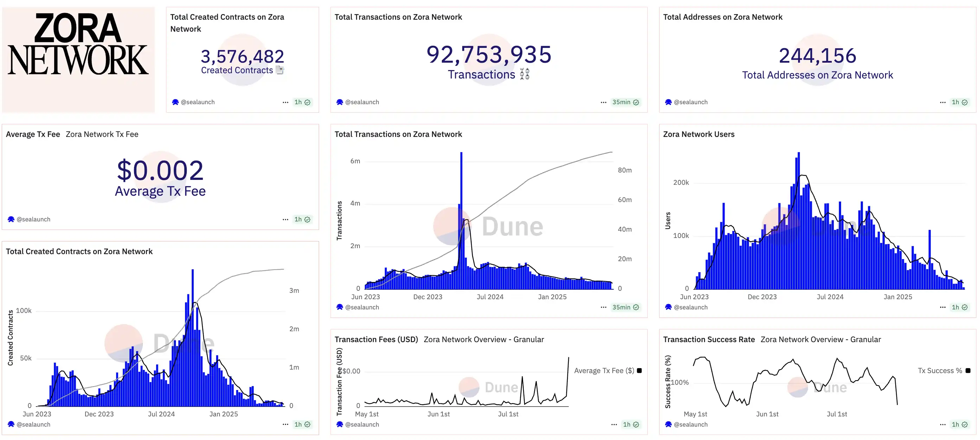Screen dimensions: 980x440
Task: Click Average Tx Fee legend black color swatch
Action: (639, 370)
